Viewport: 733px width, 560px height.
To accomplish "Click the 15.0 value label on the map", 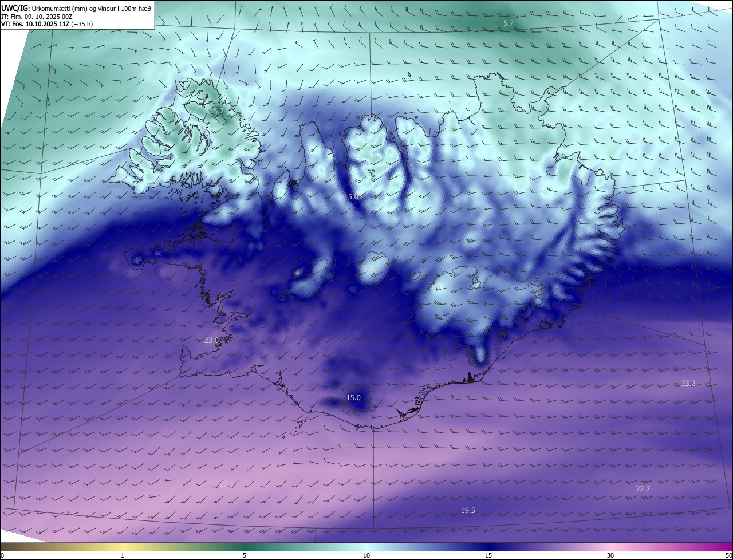I will point(353,397).
